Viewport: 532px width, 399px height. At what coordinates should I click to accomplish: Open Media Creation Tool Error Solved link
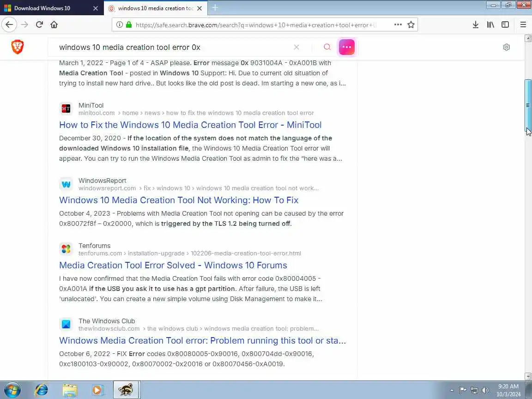tap(173, 266)
